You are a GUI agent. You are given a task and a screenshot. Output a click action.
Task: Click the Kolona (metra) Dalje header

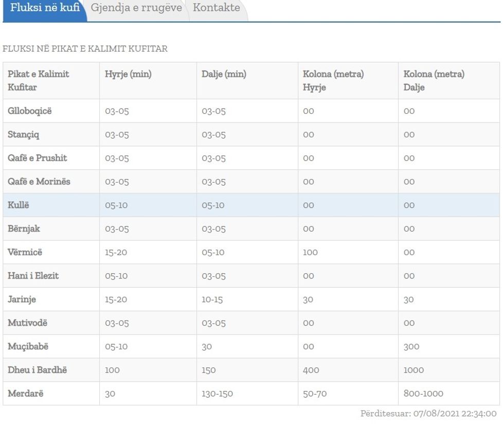tap(434, 81)
